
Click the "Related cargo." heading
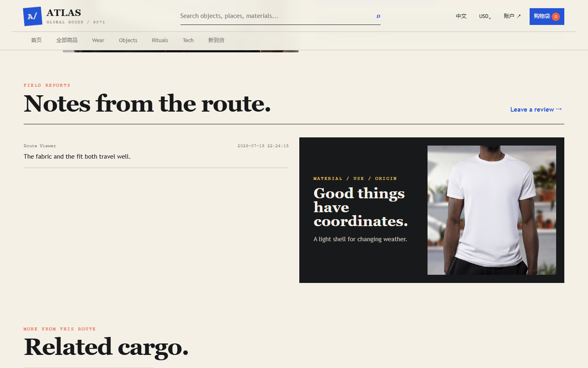point(106,347)
